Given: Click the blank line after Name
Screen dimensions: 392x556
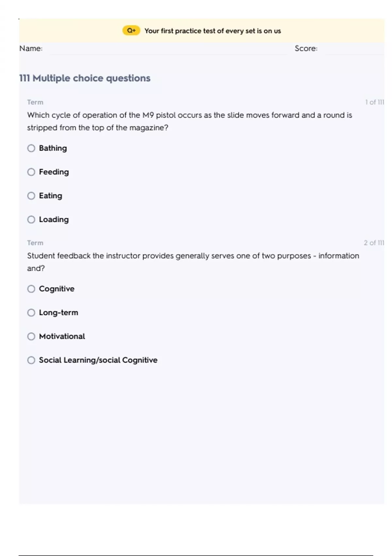Looking at the screenshot, I should pos(167,49).
